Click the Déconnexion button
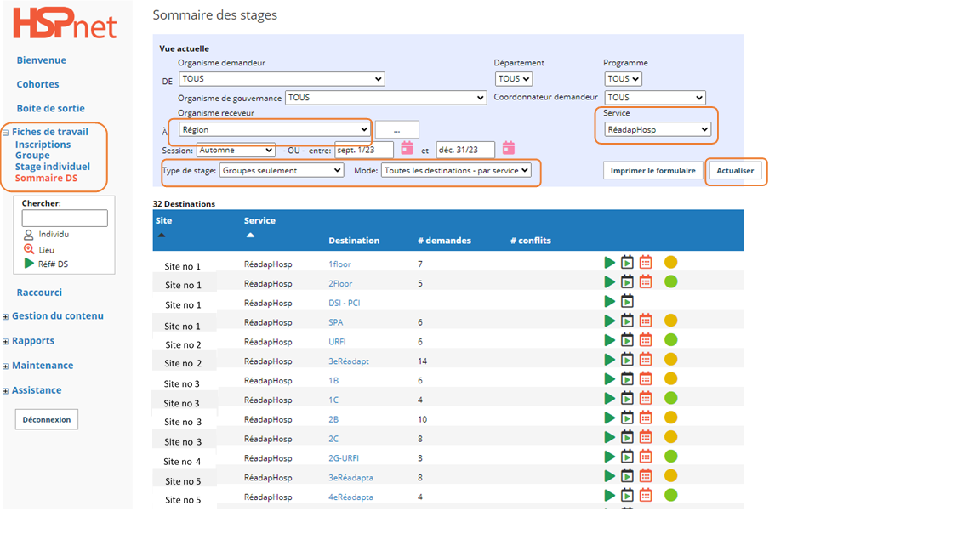Screen dimensions: 980x551 pos(47,420)
